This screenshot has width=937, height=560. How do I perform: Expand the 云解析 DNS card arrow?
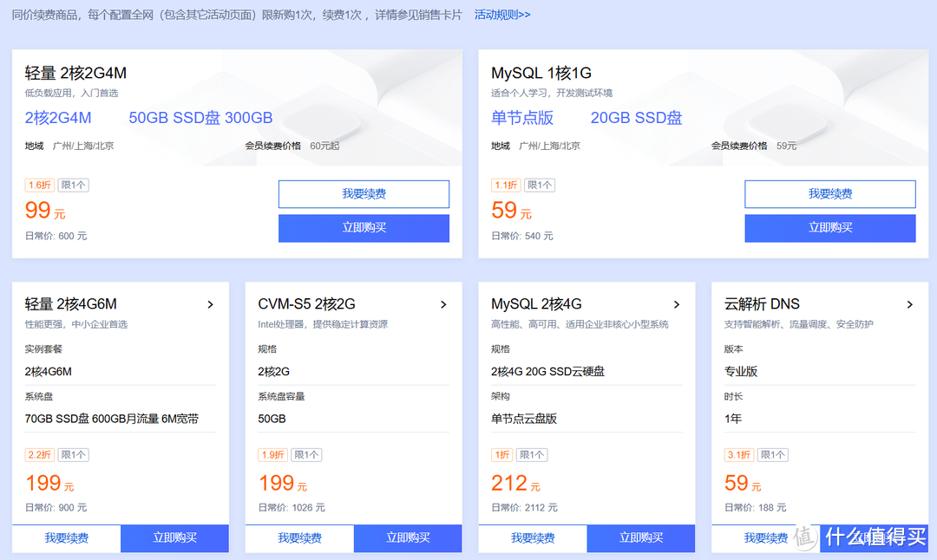coord(910,304)
